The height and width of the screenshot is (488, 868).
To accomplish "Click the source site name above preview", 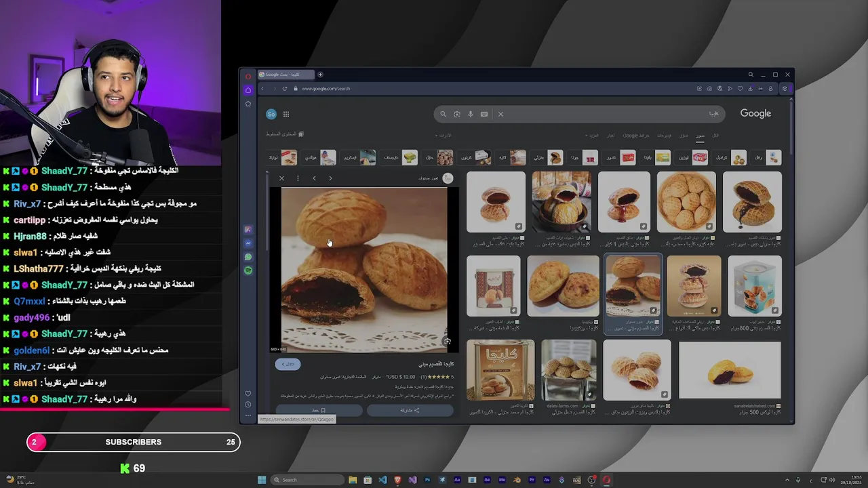I will click(x=429, y=178).
